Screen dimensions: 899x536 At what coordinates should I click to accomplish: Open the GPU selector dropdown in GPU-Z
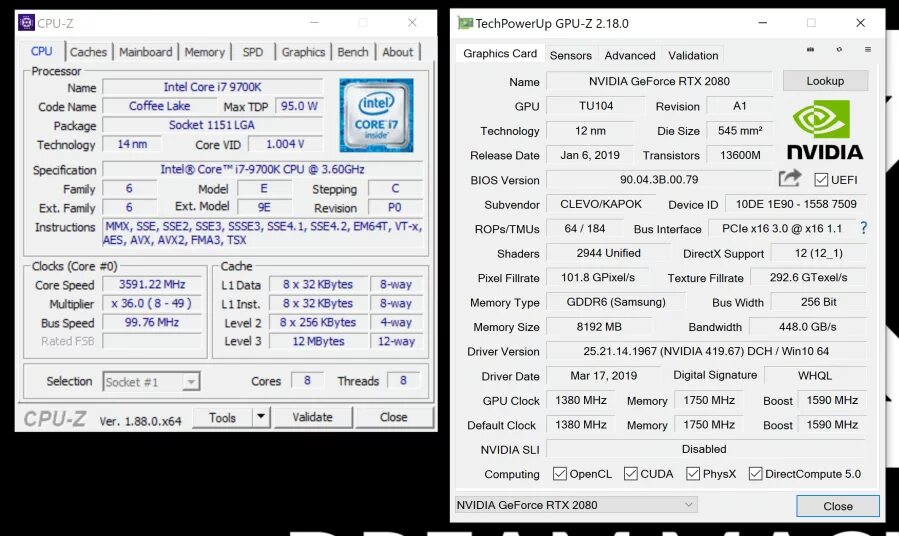point(576,505)
